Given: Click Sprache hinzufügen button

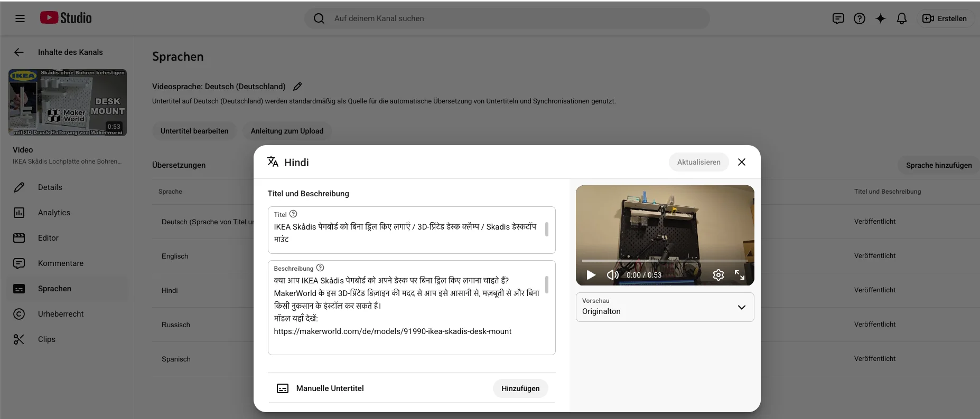Looking at the screenshot, I should click(x=939, y=165).
